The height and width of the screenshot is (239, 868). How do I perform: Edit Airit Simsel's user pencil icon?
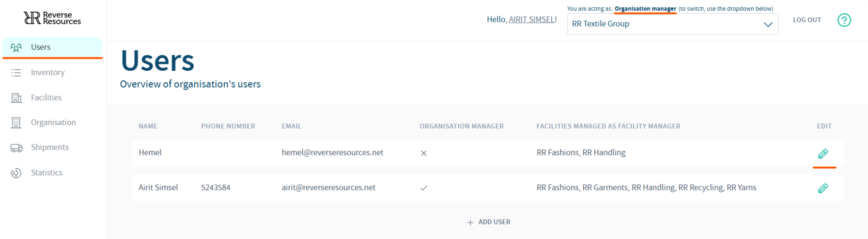click(x=823, y=188)
